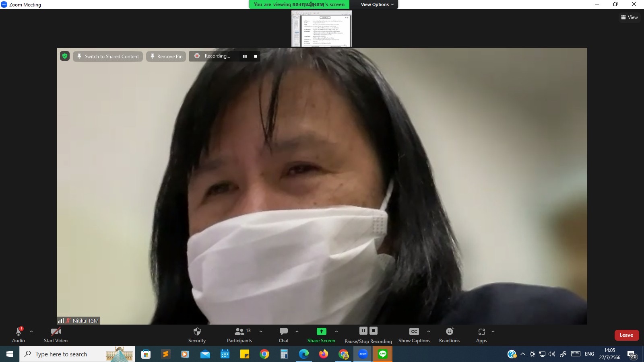The width and height of the screenshot is (644, 362).
Task: Open Calculator from taskbar
Action: [x=284, y=354]
